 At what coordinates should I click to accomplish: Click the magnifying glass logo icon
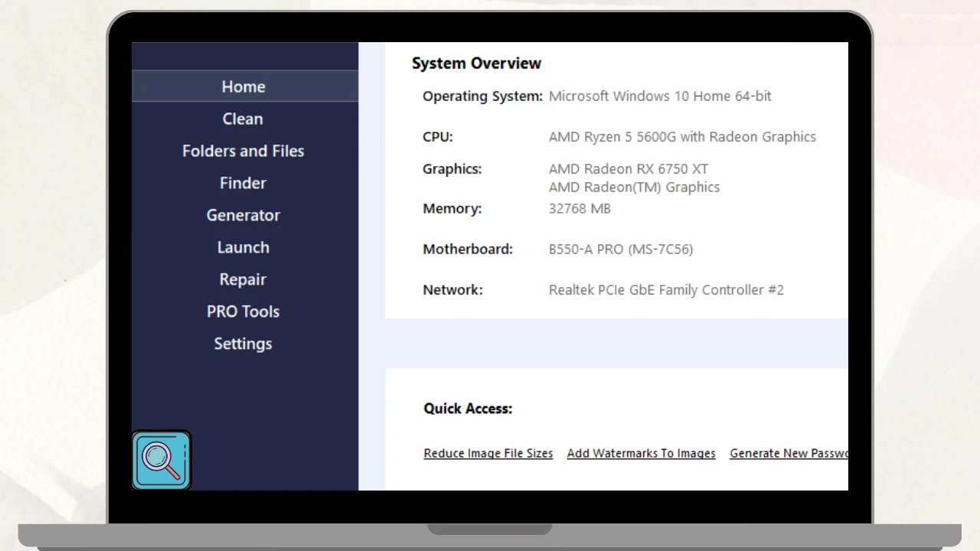162,460
